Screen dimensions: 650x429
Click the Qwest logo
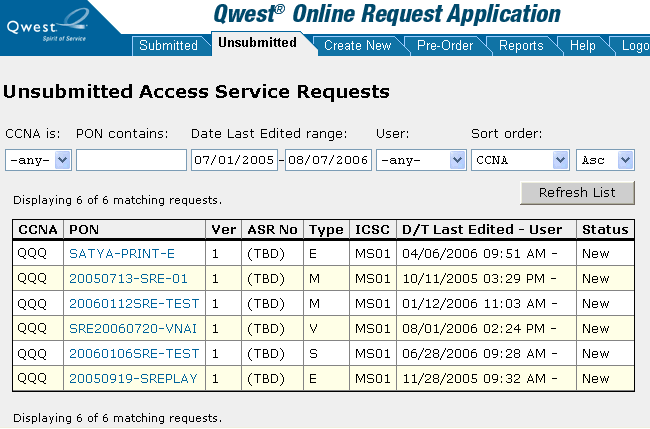[47, 26]
